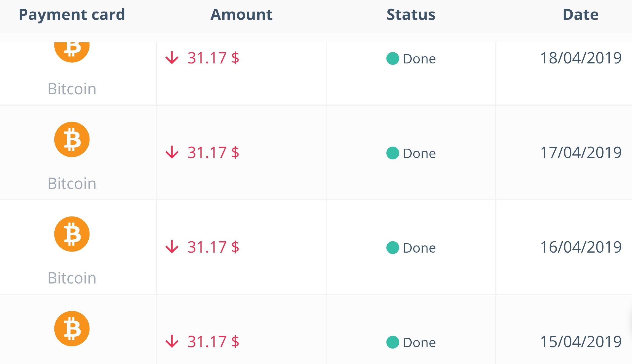632x364 pixels.
Task: Click the green Done status dot for 16/04/2019
Action: (393, 248)
